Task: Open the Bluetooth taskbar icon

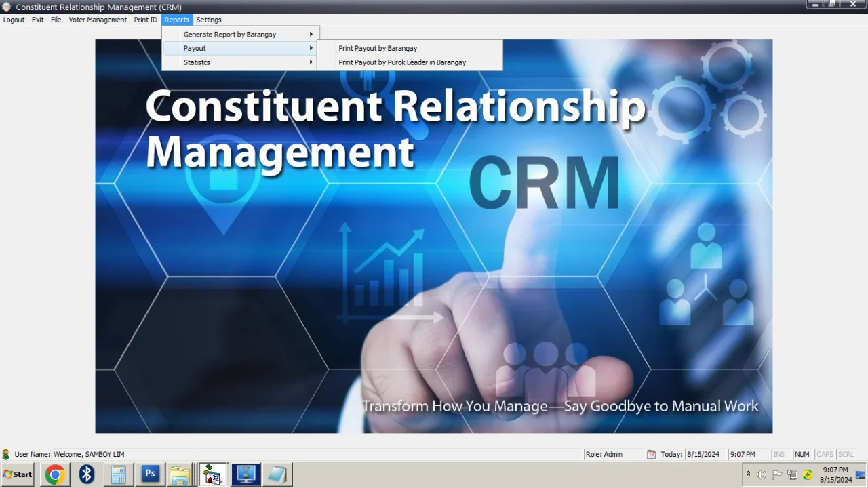Action: 87,474
